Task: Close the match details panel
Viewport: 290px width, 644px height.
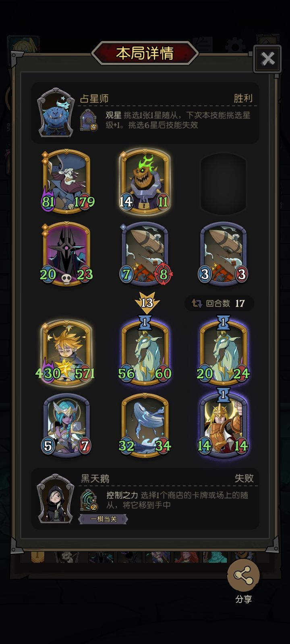Action: pyautogui.click(x=267, y=59)
